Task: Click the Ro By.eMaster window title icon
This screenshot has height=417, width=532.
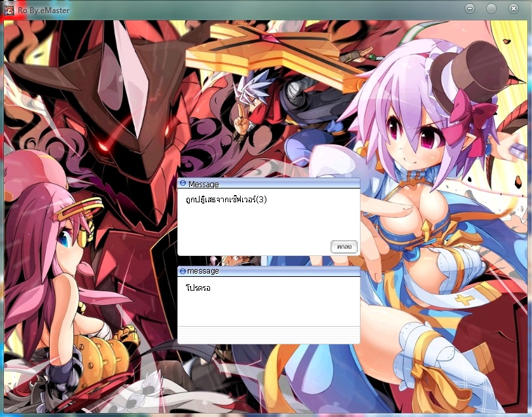Action: click(9, 10)
